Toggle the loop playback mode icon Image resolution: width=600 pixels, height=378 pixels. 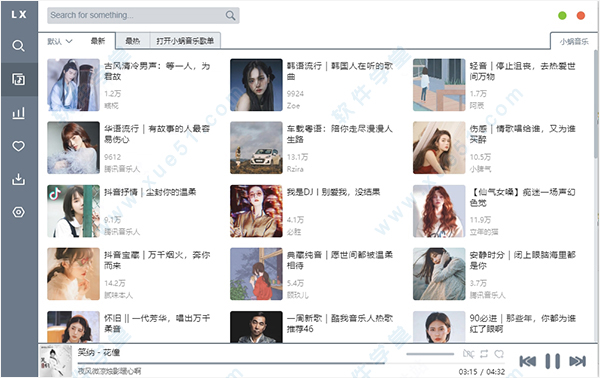click(x=484, y=354)
